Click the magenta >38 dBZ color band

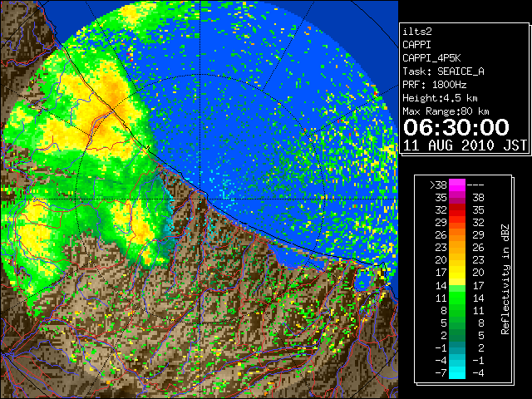point(457,185)
